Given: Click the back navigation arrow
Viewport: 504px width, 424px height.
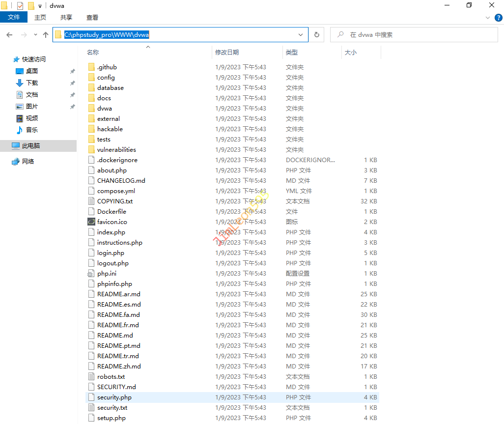Looking at the screenshot, I should point(9,35).
